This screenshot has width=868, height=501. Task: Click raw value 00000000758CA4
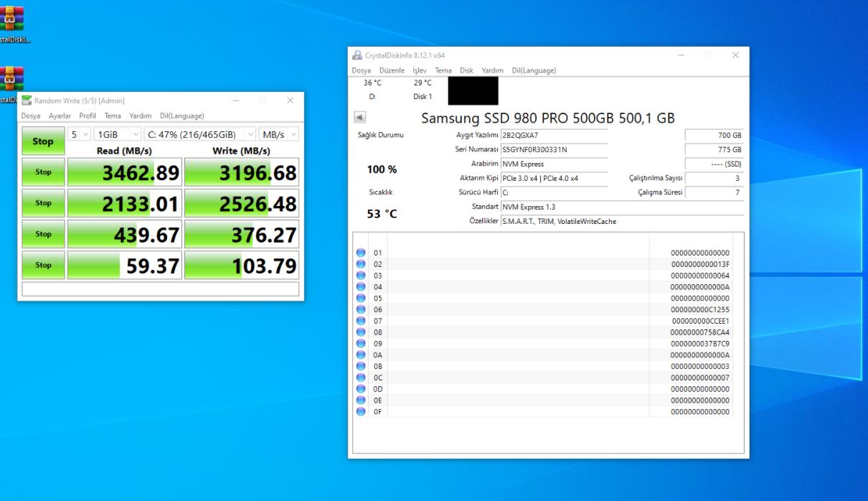click(x=700, y=332)
